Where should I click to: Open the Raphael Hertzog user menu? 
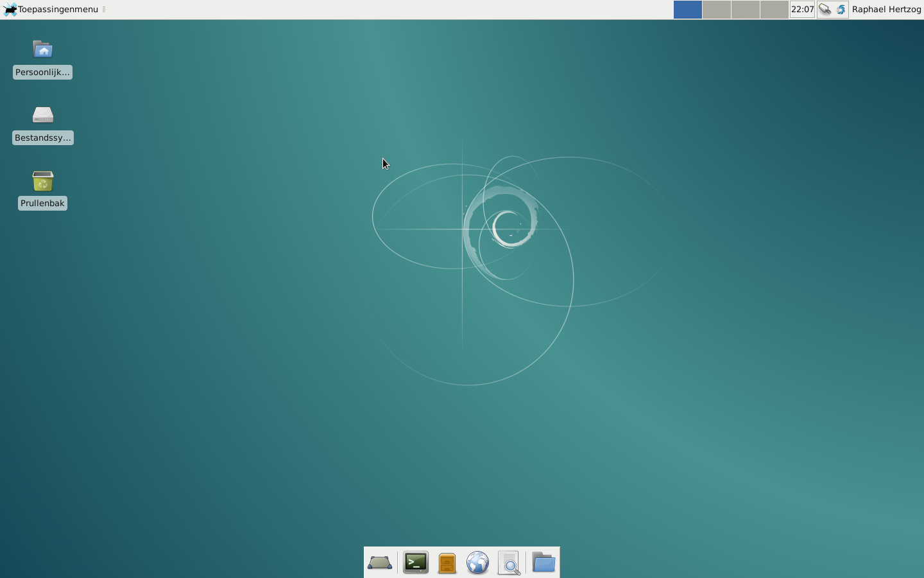click(887, 10)
